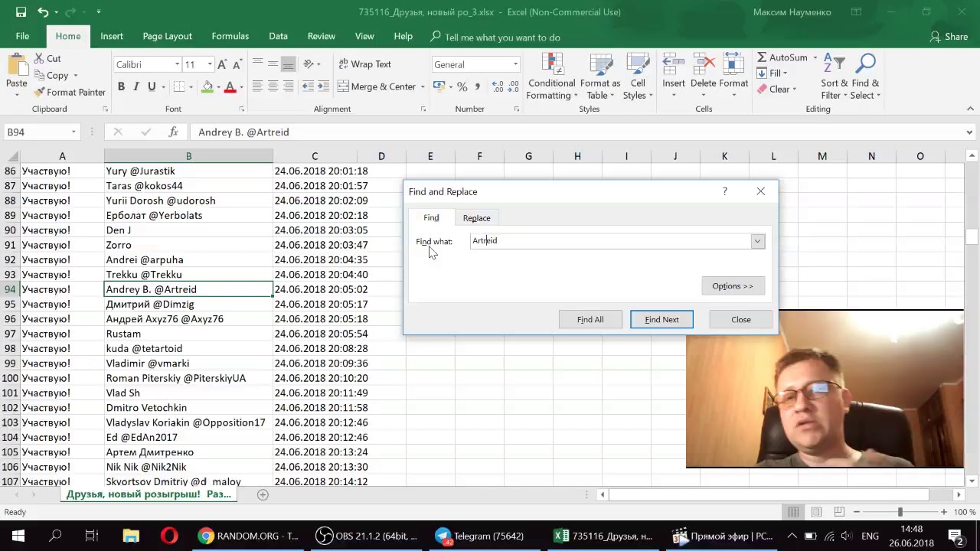The width and height of the screenshot is (980, 551).
Task: Toggle align left for the cell
Action: pos(257,86)
